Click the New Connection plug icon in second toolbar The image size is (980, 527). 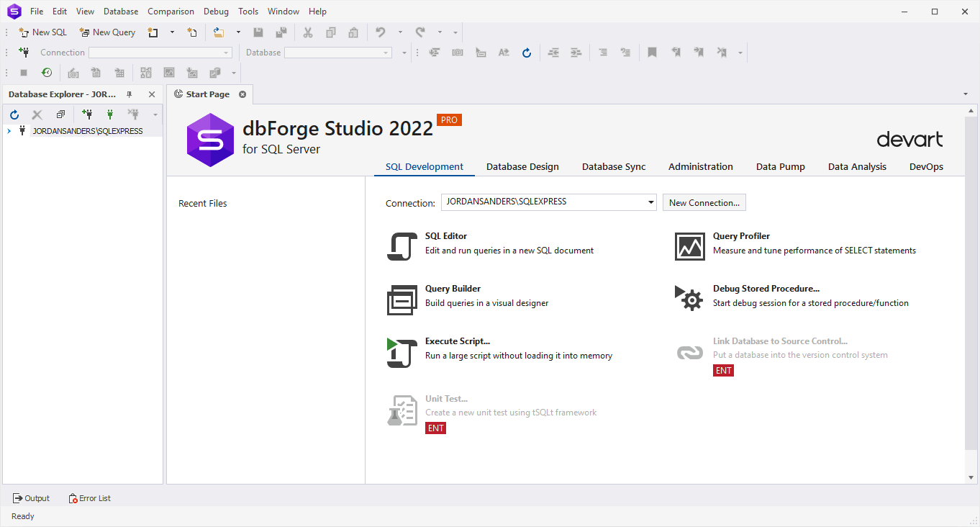tap(24, 52)
